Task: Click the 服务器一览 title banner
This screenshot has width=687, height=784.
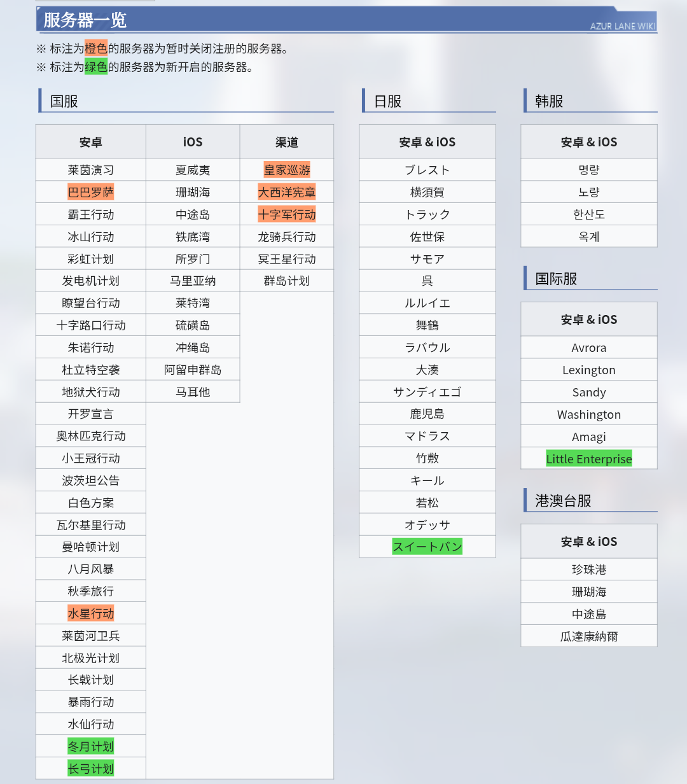Action: (x=85, y=20)
